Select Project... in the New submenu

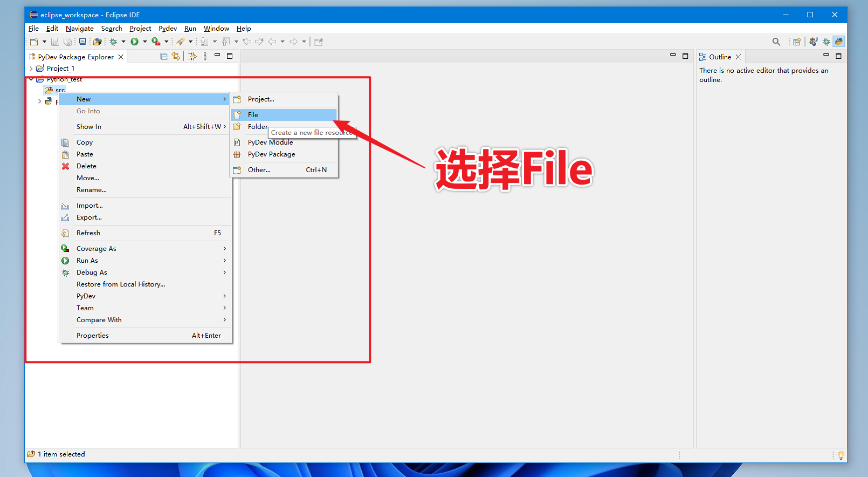[x=284, y=99]
